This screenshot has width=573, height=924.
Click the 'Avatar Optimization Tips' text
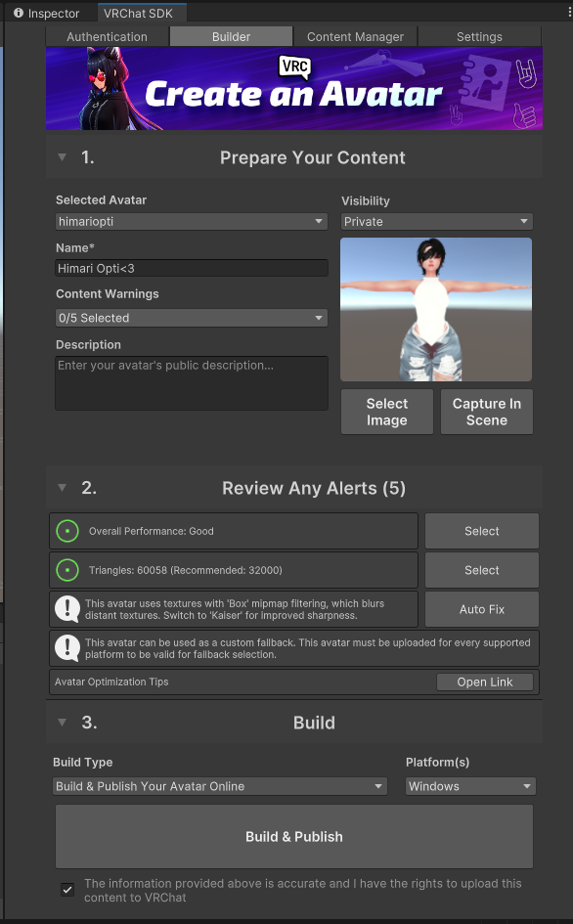click(x=111, y=682)
